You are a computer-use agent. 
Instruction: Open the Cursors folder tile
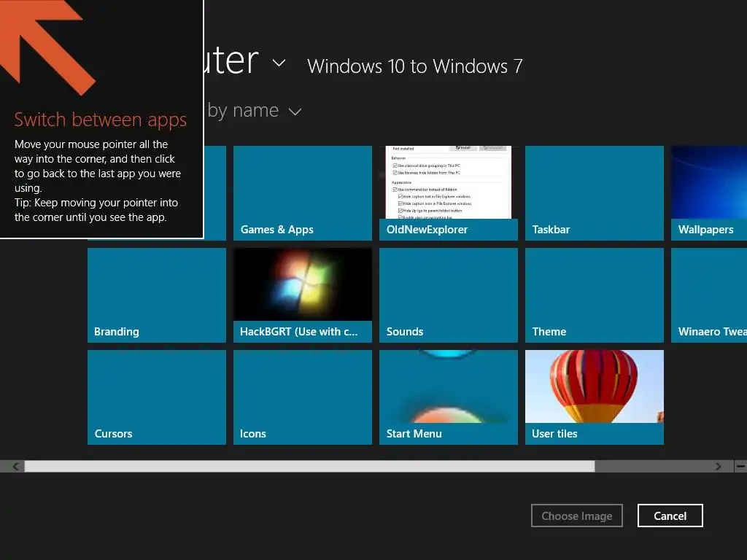157,397
